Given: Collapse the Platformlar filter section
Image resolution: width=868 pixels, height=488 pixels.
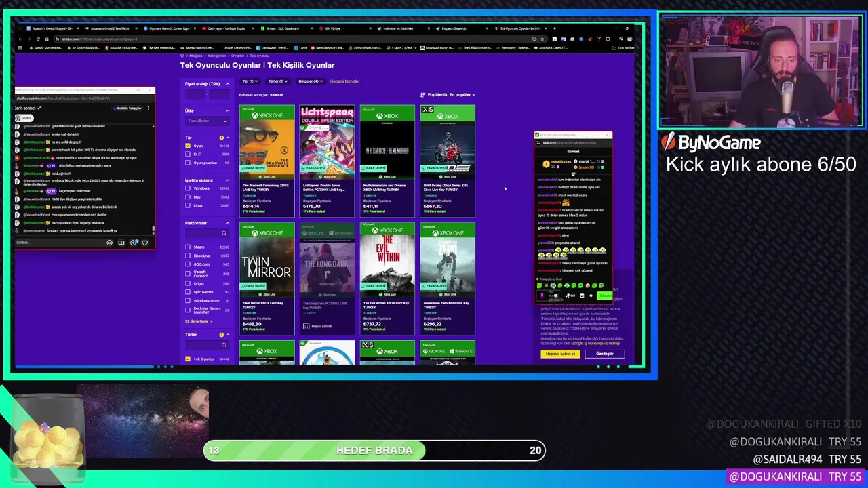Looking at the screenshot, I should coord(228,223).
